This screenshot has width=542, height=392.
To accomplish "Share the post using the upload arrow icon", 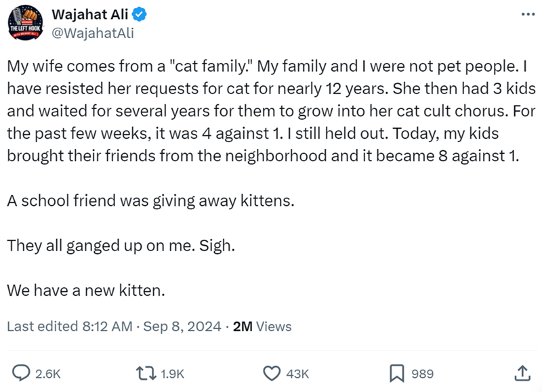I will (522, 372).
